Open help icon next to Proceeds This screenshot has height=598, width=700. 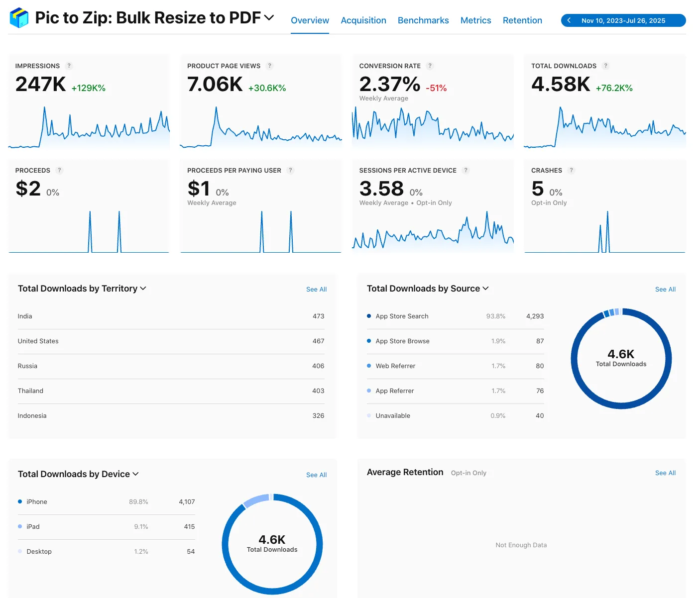(x=60, y=170)
